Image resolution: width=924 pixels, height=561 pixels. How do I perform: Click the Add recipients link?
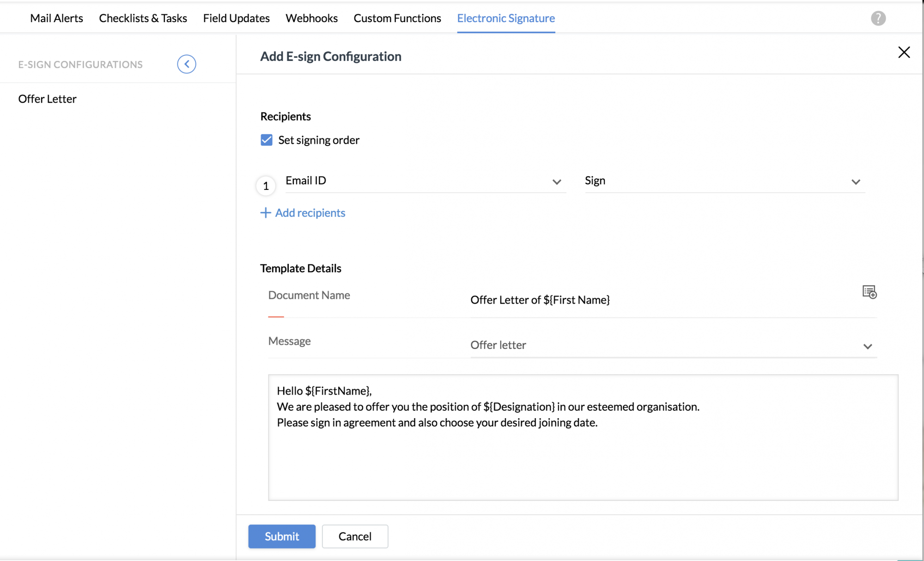(x=310, y=213)
